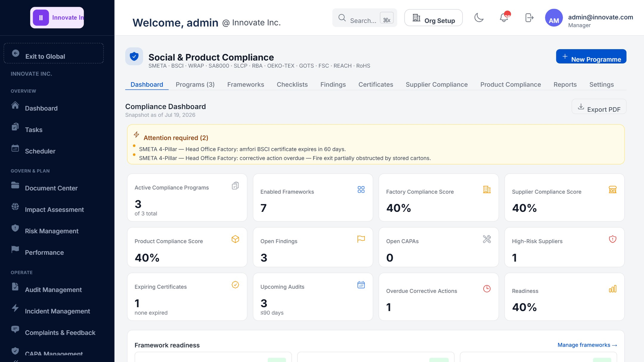
Task: Select the Checklists tab
Action: tap(292, 84)
